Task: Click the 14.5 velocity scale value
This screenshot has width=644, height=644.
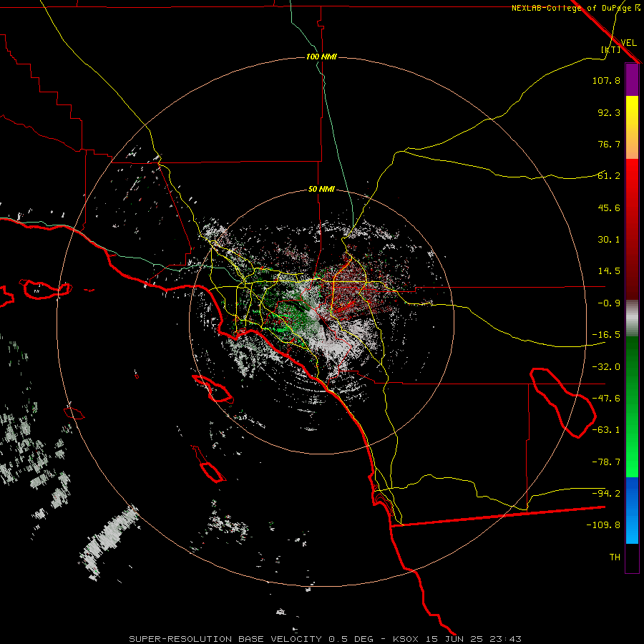Action: tap(609, 271)
